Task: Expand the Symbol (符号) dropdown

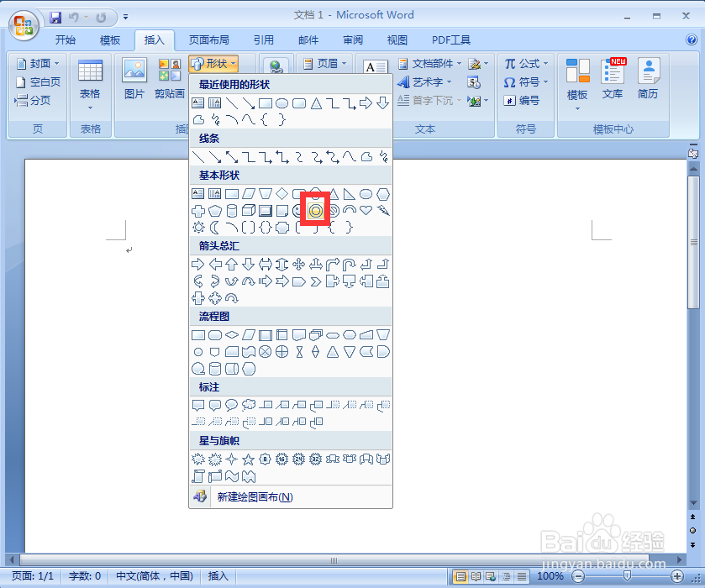Action: click(527, 82)
